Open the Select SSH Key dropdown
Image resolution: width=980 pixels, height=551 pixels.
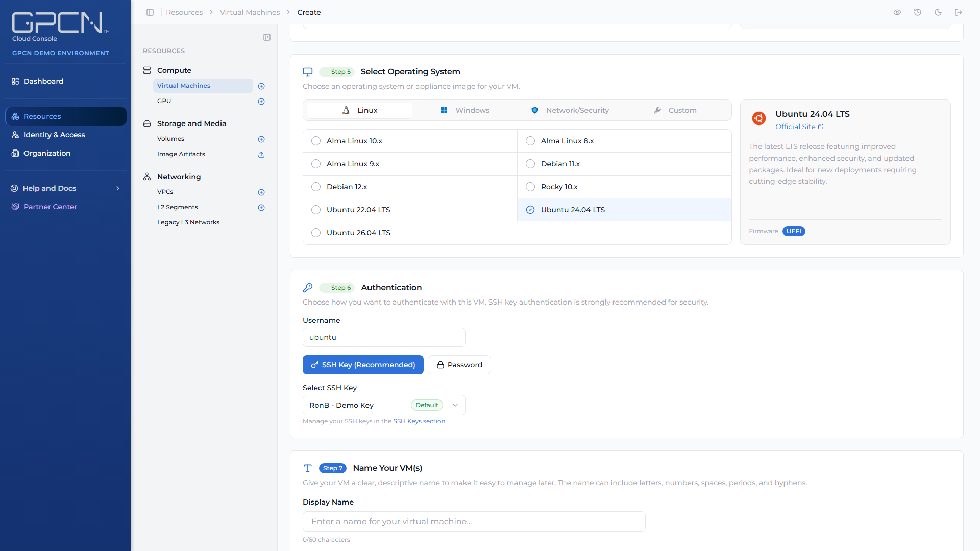(x=384, y=405)
